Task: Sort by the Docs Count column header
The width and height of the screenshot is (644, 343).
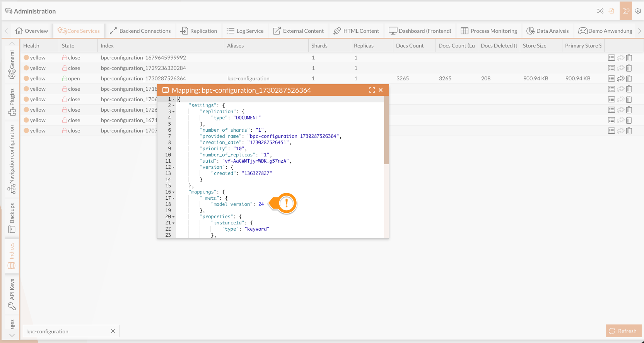Action: tap(414, 46)
